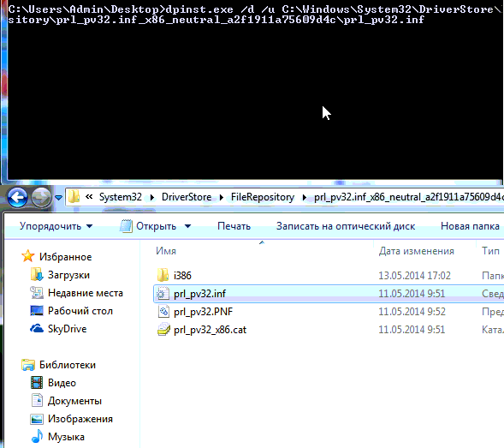Click the Back navigation arrow button
Viewport: 504px width, 448px height.
pos(17,197)
